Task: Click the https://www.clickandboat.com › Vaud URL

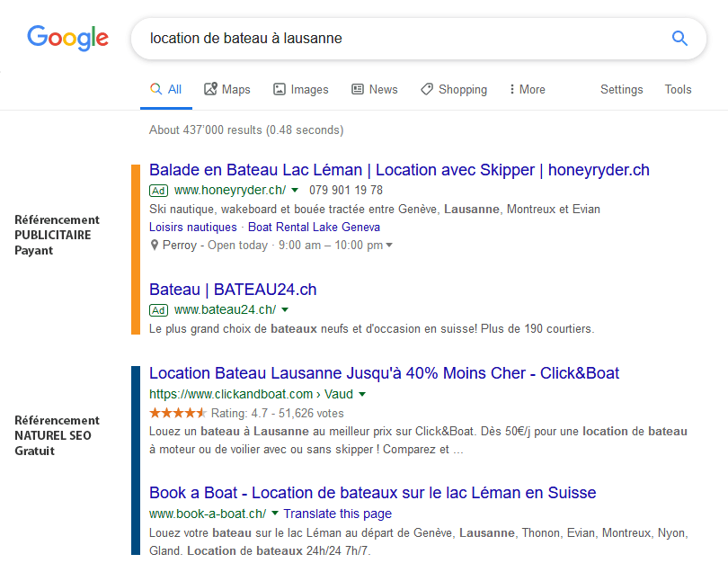Action: pos(251,394)
